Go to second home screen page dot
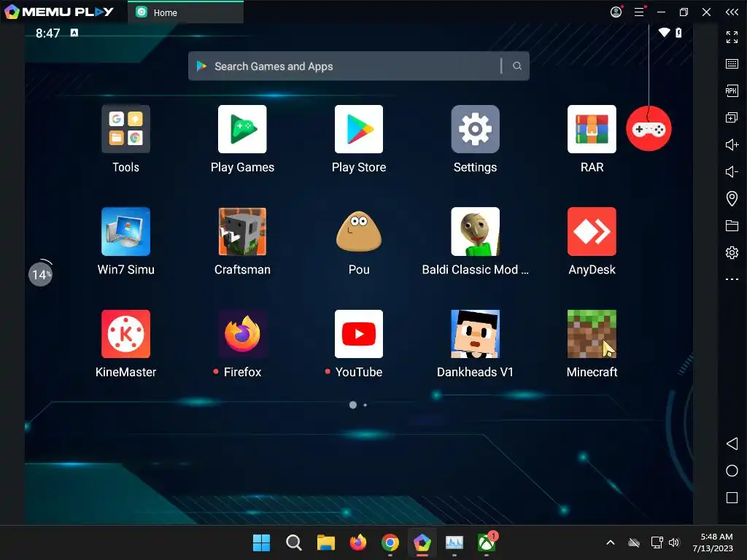The height and width of the screenshot is (560, 747). click(x=365, y=405)
